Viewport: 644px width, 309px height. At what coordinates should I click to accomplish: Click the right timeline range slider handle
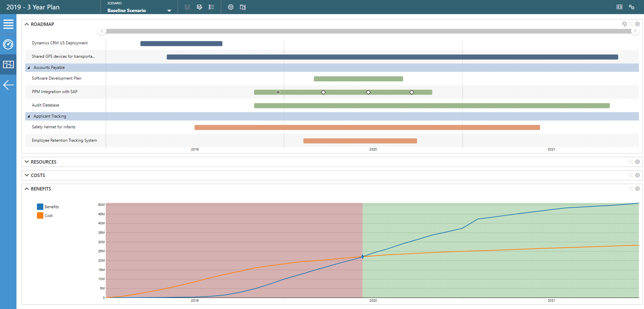tap(635, 31)
